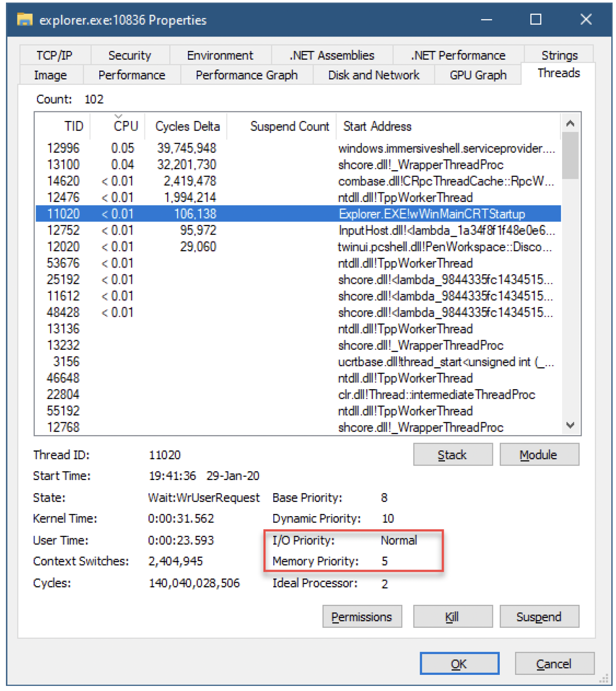The height and width of the screenshot is (691, 616).
Task: Kill the selected thread
Action: click(453, 616)
